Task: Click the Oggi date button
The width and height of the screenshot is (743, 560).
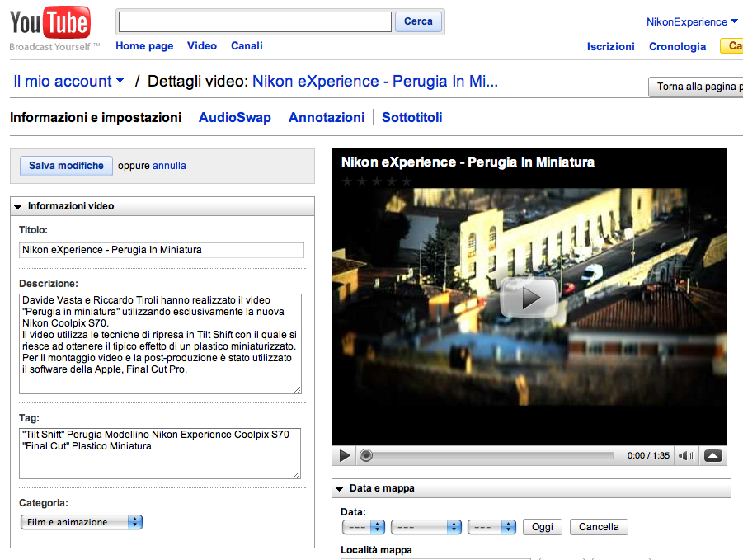Action: point(543,527)
